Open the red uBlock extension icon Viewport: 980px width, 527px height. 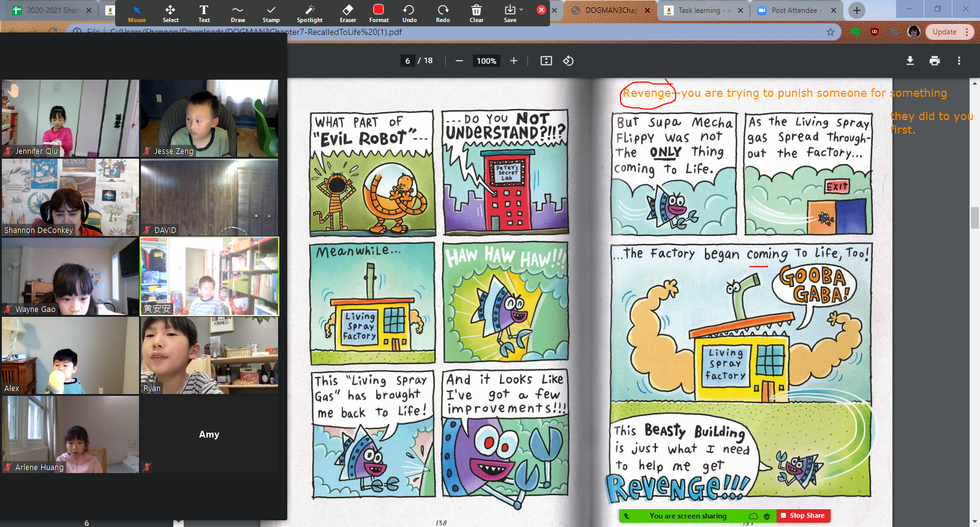coord(875,32)
